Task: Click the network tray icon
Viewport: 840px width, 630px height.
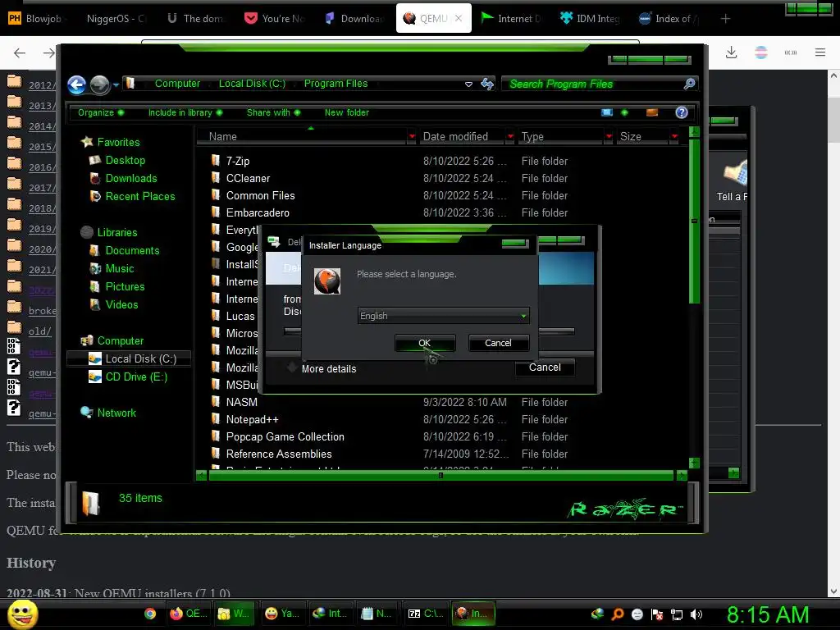Action: pyautogui.click(x=677, y=614)
